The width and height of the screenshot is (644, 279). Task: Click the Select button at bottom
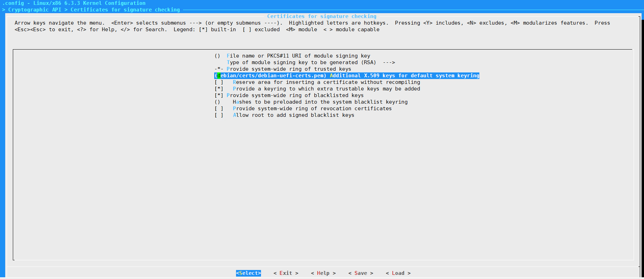248,273
